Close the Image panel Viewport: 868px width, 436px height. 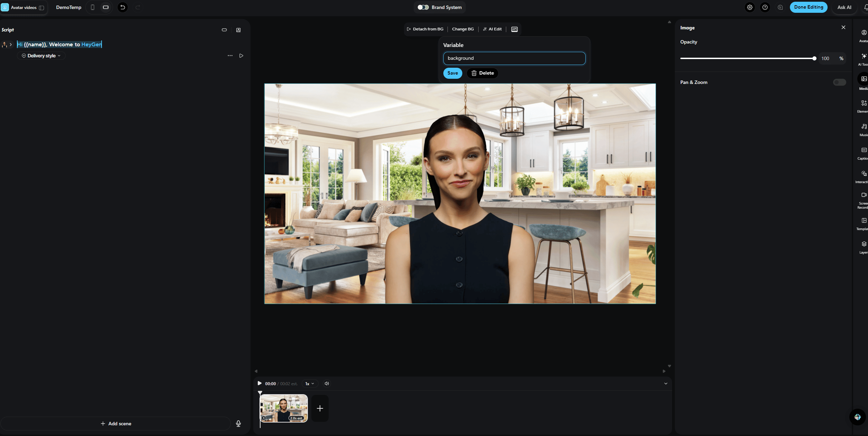tap(843, 27)
